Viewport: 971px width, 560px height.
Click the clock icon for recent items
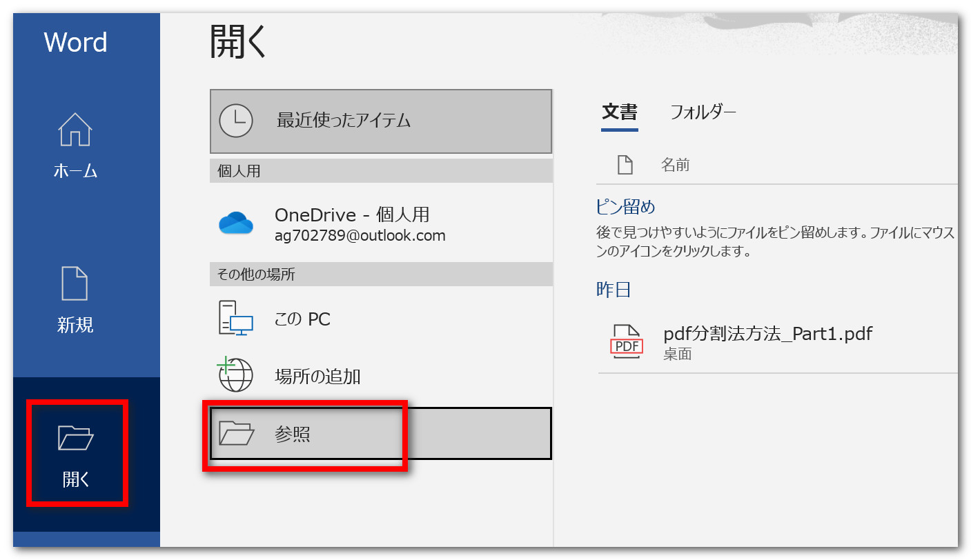click(235, 121)
